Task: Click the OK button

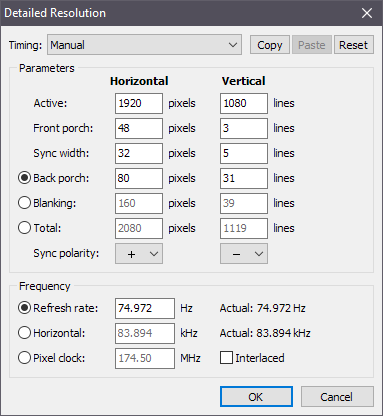Action: [x=256, y=397]
